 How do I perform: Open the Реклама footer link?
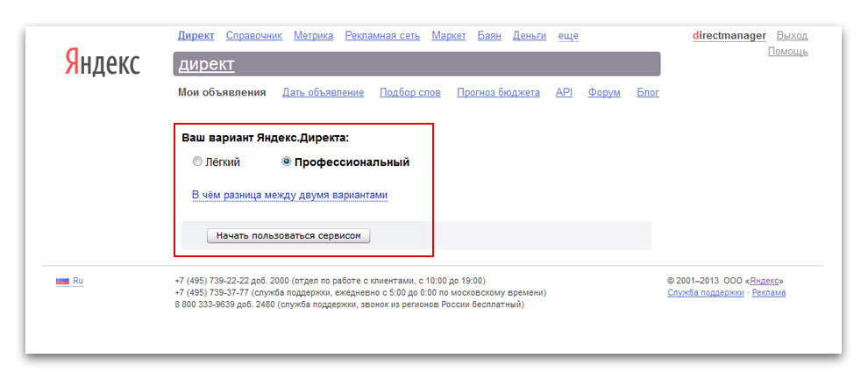(768, 293)
